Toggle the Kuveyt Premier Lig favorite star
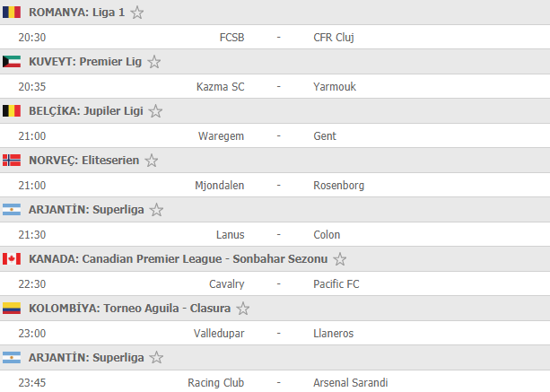 pyautogui.click(x=154, y=62)
